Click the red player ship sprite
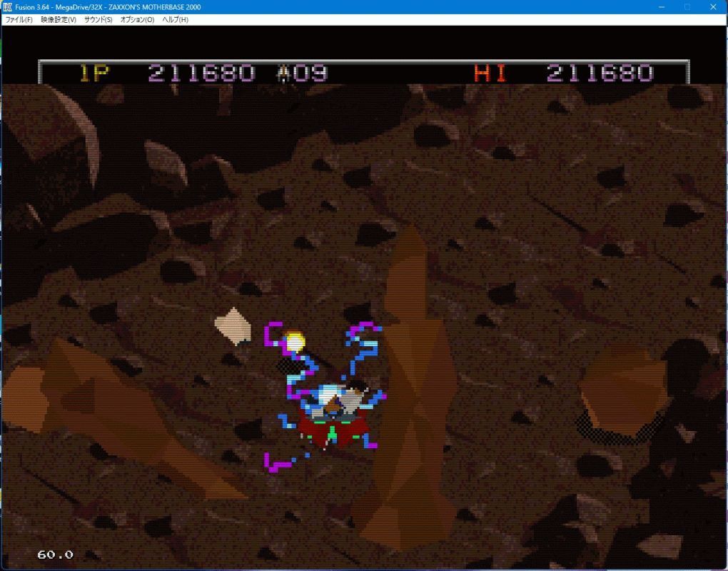Screen dimensions: 728x571 pyautogui.click(x=333, y=429)
